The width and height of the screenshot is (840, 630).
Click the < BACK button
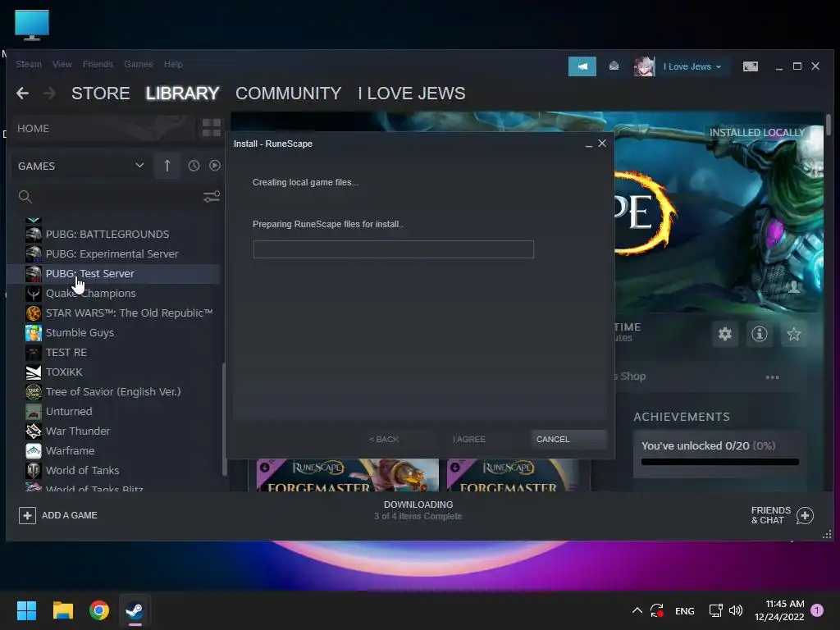pyautogui.click(x=384, y=440)
